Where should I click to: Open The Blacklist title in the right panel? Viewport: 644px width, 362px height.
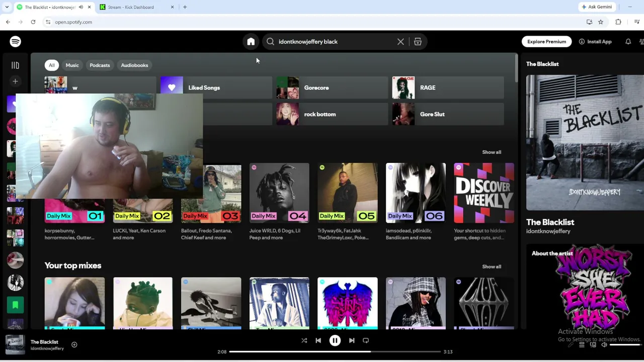550,222
